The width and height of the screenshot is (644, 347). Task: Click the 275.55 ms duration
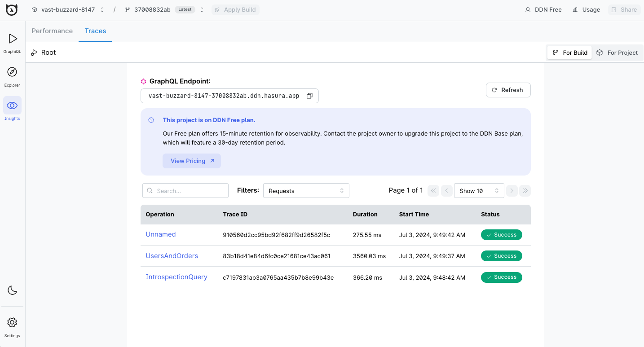coord(367,235)
